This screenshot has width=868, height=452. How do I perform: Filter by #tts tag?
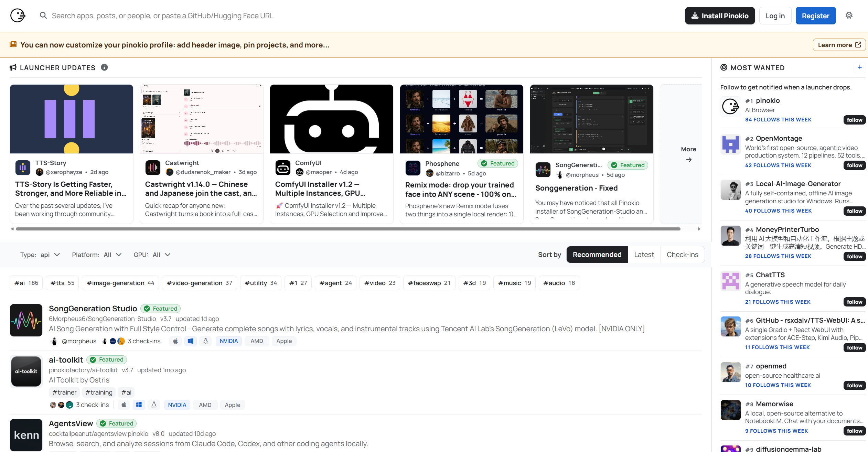[62, 283]
